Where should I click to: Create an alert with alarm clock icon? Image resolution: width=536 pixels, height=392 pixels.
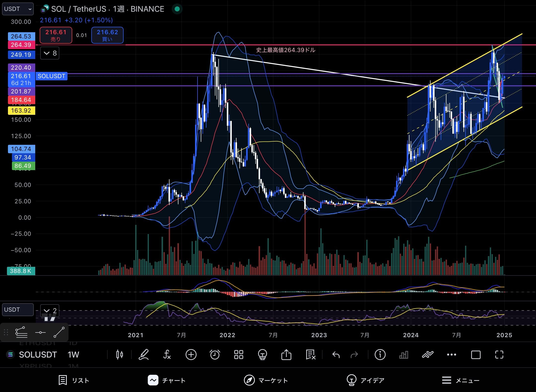pos(215,355)
